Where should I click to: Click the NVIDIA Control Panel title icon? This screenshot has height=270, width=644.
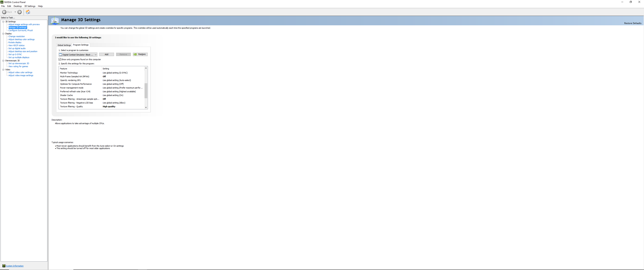[2, 2]
